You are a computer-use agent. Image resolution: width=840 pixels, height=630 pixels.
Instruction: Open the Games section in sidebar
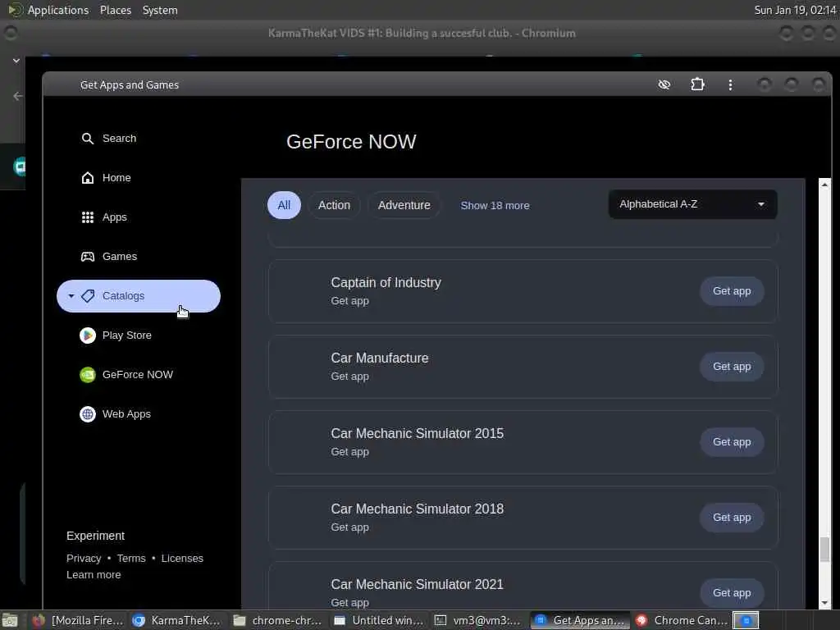point(138,257)
